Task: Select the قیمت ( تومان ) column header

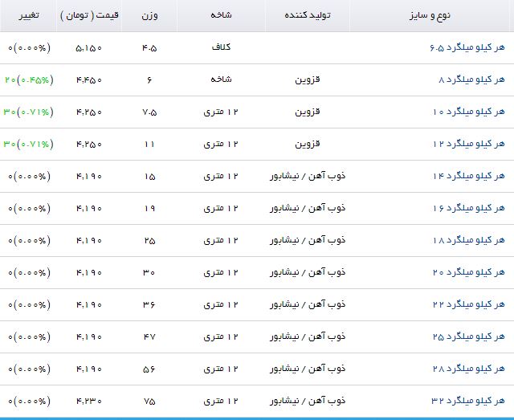Action: coord(89,15)
